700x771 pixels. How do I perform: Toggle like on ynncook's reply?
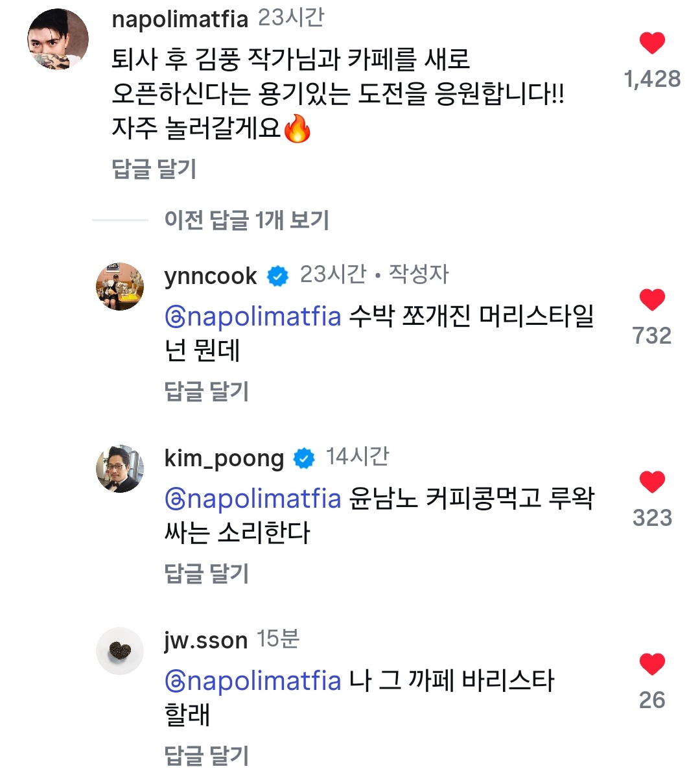[652, 300]
